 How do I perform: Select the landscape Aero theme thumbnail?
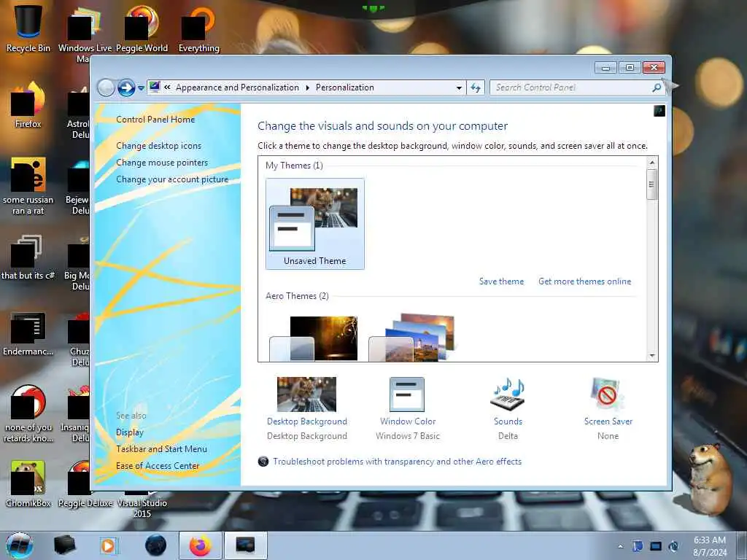[x=412, y=337]
